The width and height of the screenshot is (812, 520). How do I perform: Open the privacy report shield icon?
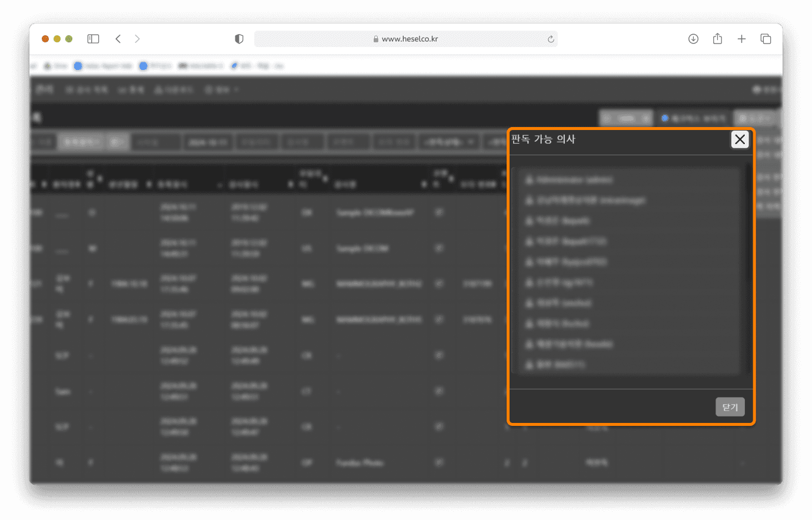click(239, 39)
